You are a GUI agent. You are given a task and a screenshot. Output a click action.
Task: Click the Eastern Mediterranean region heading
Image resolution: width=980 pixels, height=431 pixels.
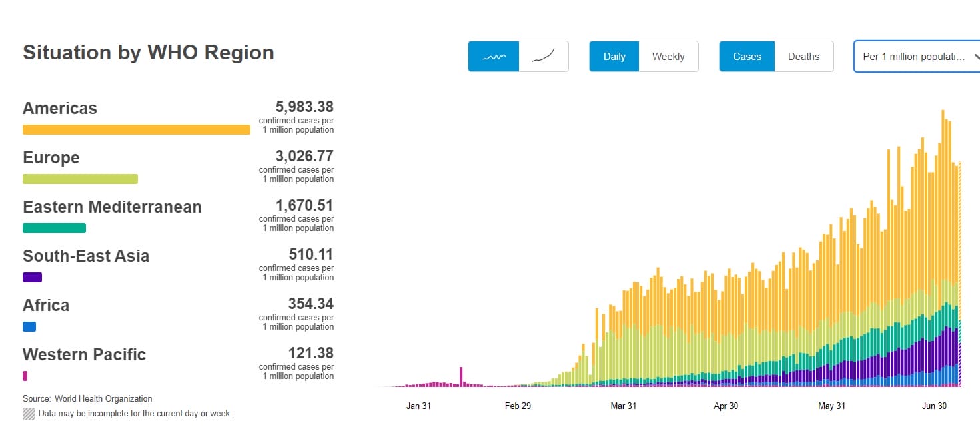112,207
